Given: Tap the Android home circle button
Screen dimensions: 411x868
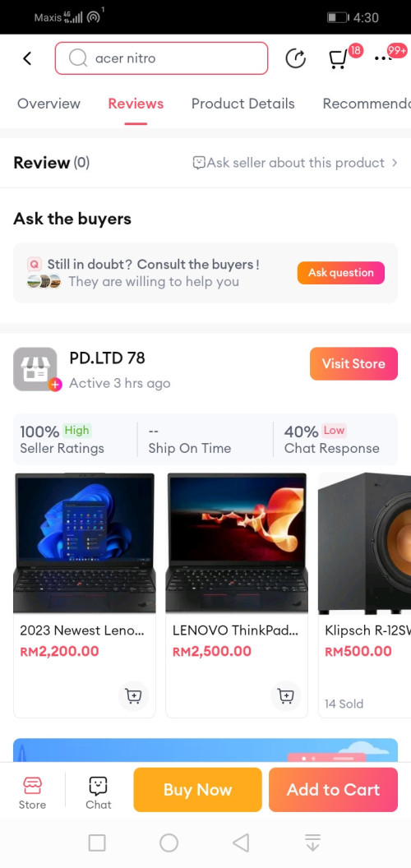Looking at the screenshot, I should (x=169, y=843).
